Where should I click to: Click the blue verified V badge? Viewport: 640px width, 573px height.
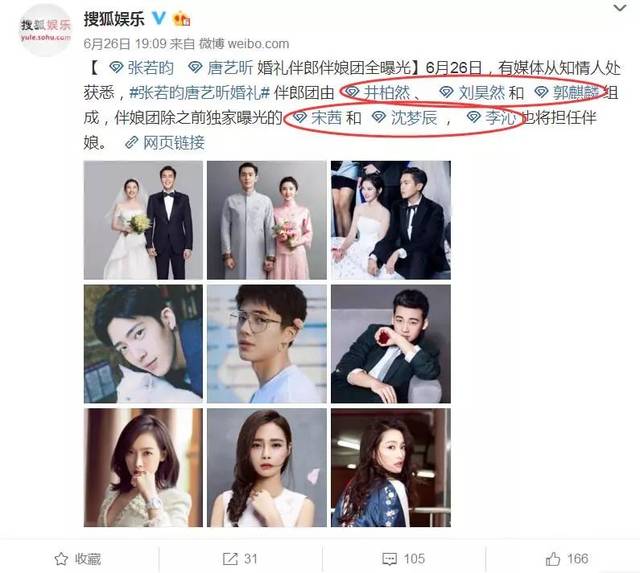click(159, 18)
